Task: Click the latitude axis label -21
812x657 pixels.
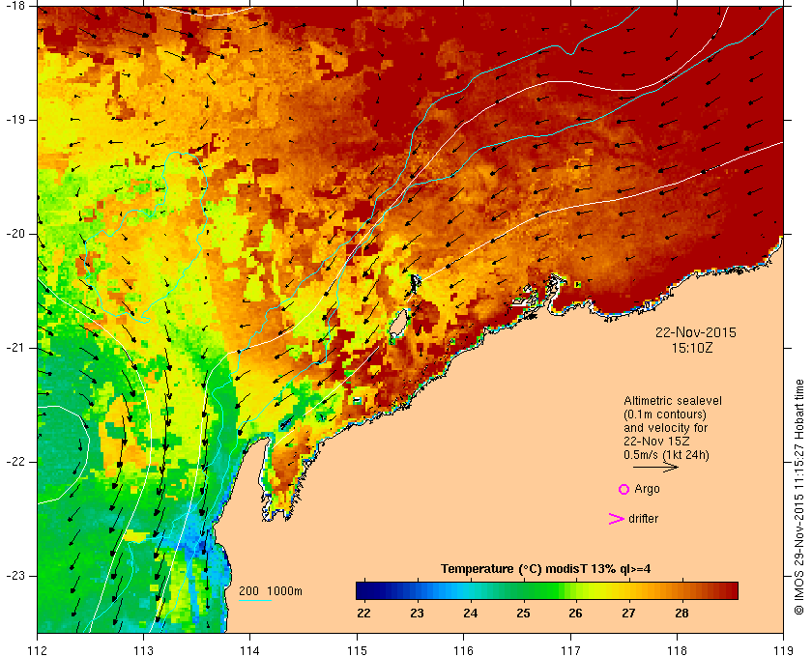Action: [x=14, y=348]
